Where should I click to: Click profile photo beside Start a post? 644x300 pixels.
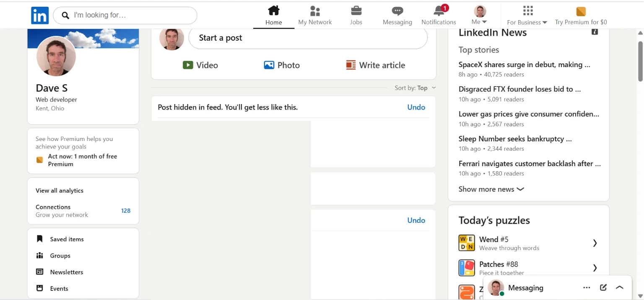pos(171,39)
